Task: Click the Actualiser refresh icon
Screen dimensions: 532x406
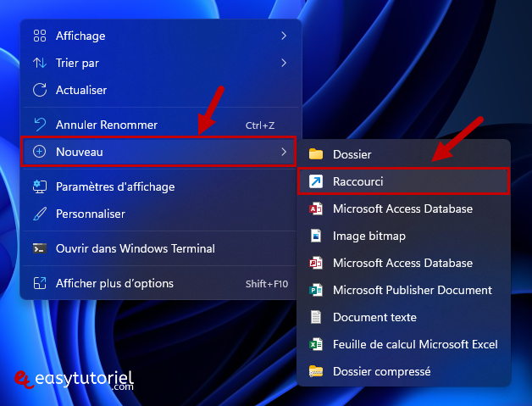Action: 40,90
